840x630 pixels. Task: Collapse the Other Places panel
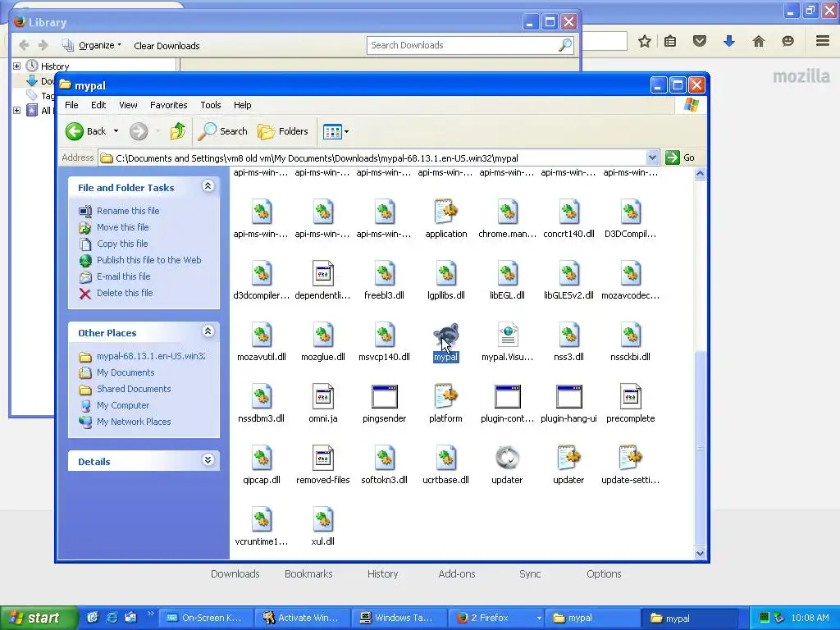pyautogui.click(x=208, y=331)
